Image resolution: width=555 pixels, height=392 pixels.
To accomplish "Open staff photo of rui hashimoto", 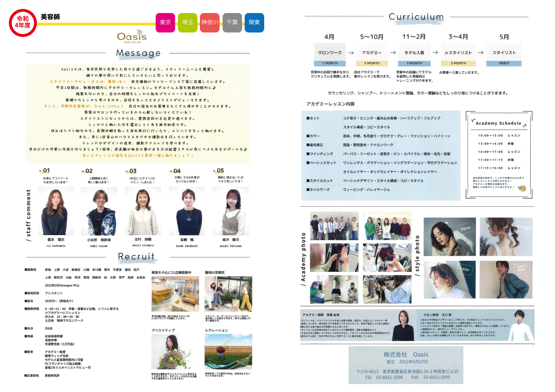I will pyautogui.click(x=55, y=211).
